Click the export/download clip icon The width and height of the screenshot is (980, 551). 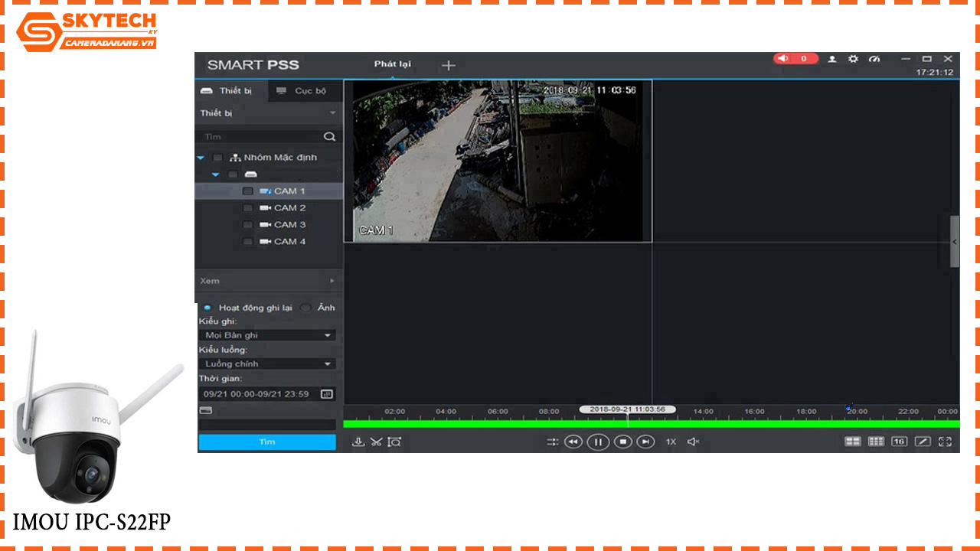[x=360, y=442]
